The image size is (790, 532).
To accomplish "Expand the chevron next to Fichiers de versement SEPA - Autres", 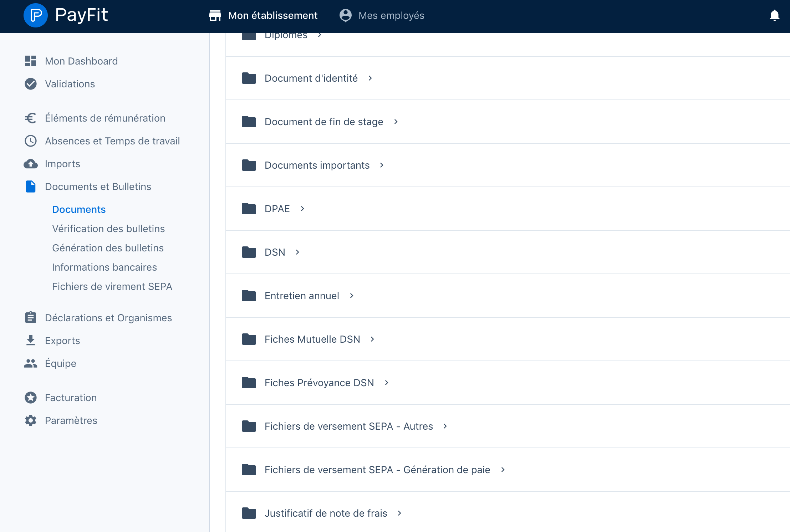I will pos(445,426).
